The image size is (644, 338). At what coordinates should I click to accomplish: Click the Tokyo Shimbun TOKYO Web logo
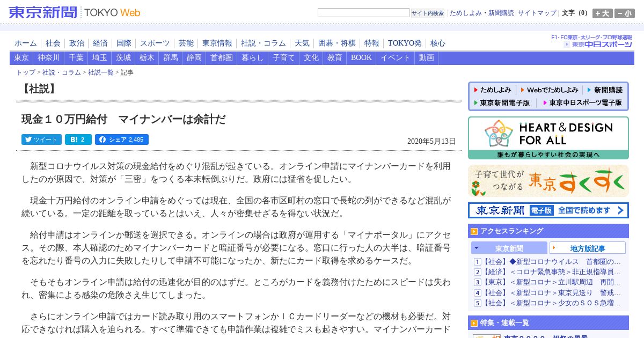pos(75,12)
